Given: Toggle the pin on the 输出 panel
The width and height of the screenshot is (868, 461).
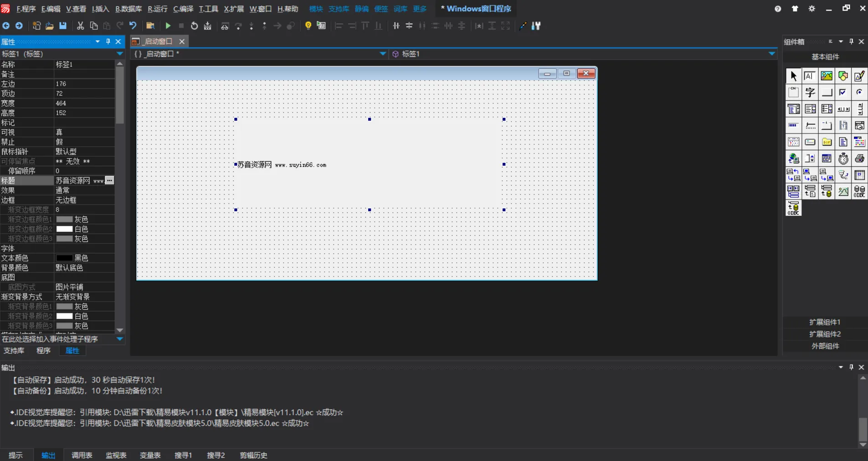Looking at the screenshot, I should (851, 367).
